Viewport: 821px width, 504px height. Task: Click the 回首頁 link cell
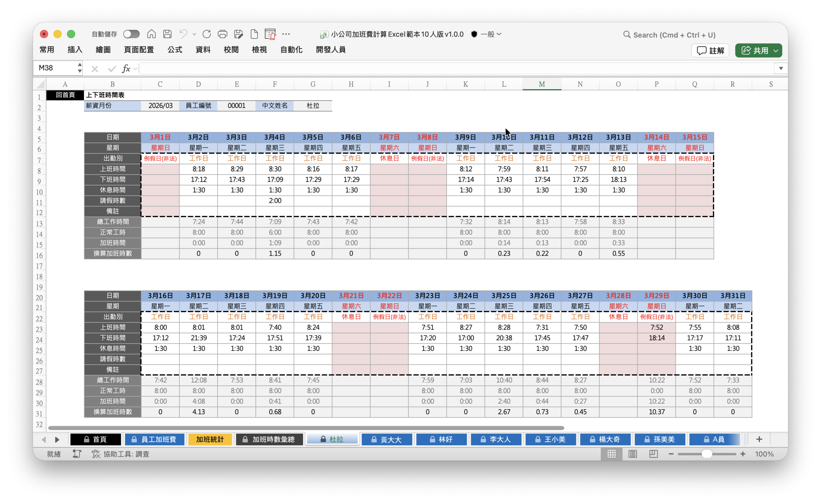[65, 95]
